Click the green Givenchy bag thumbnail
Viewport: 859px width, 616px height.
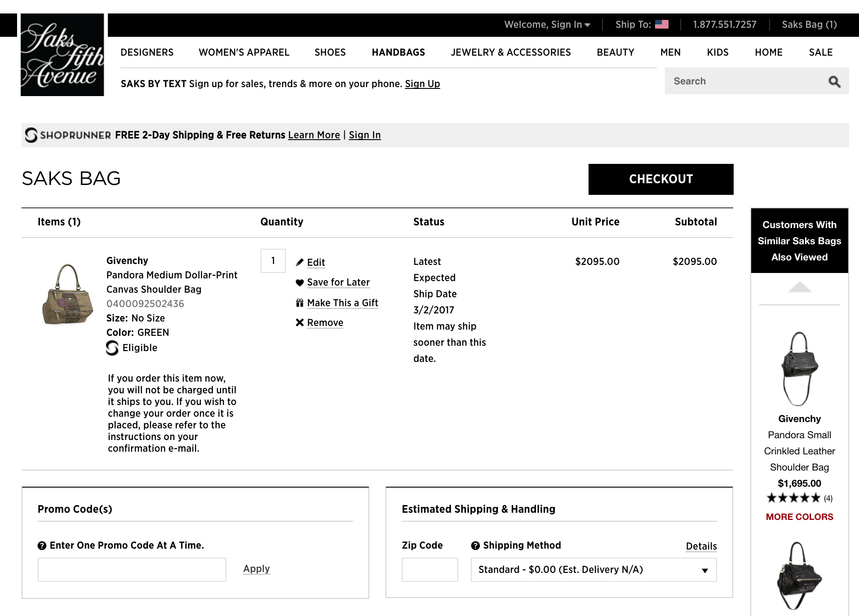click(67, 295)
